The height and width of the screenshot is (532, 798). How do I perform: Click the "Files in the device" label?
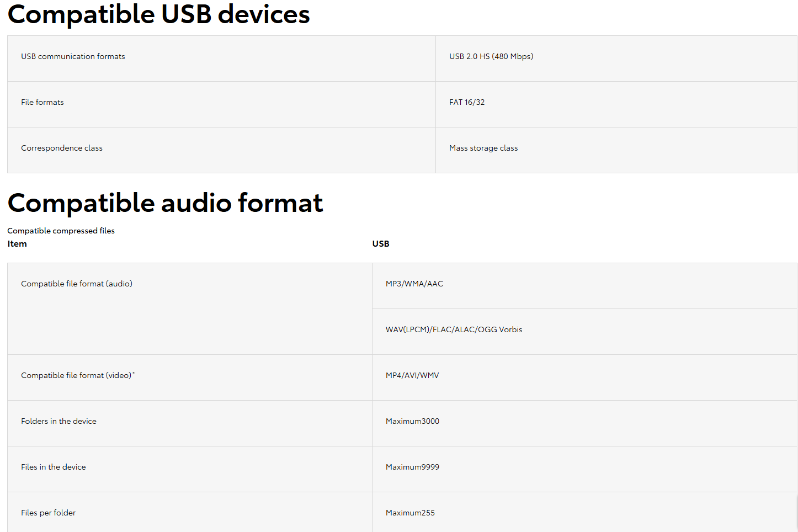(x=54, y=467)
